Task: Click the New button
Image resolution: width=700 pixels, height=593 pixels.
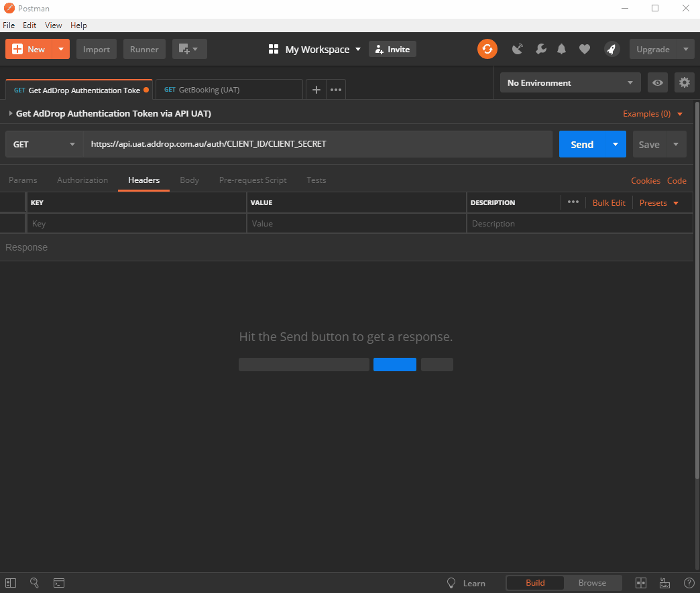Action: coord(29,49)
